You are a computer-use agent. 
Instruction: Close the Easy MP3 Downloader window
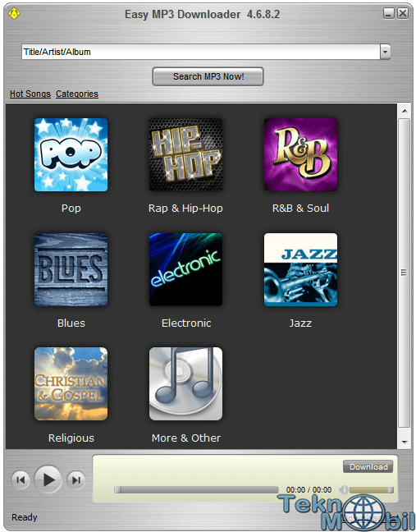[403, 14]
